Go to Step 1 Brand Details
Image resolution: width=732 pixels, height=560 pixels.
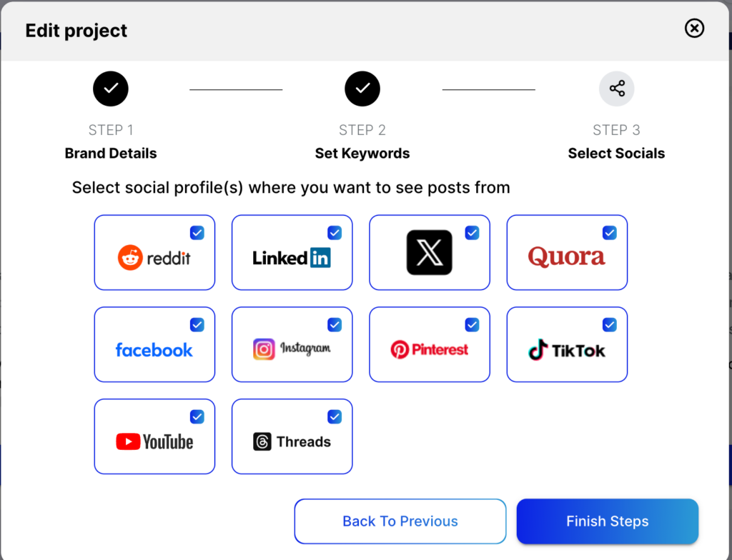(x=111, y=89)
